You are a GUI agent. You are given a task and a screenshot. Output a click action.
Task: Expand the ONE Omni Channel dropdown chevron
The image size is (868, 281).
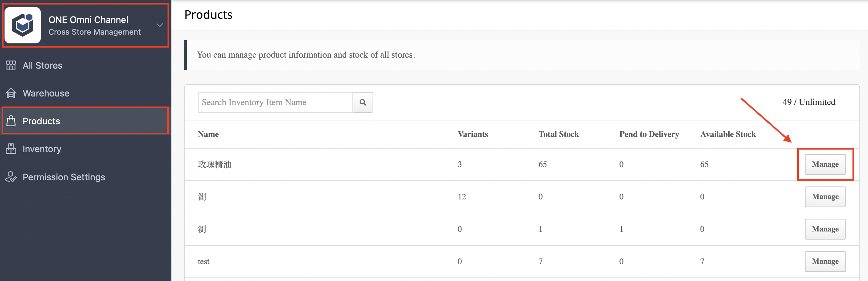coord(160,25)
